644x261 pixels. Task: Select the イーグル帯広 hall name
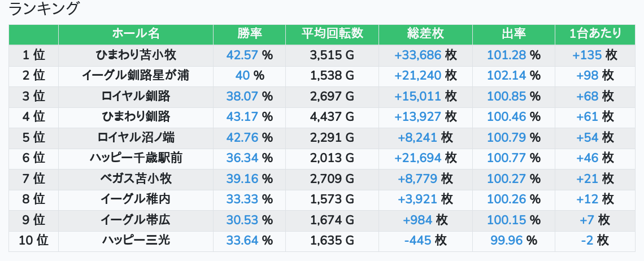[136, 220]
